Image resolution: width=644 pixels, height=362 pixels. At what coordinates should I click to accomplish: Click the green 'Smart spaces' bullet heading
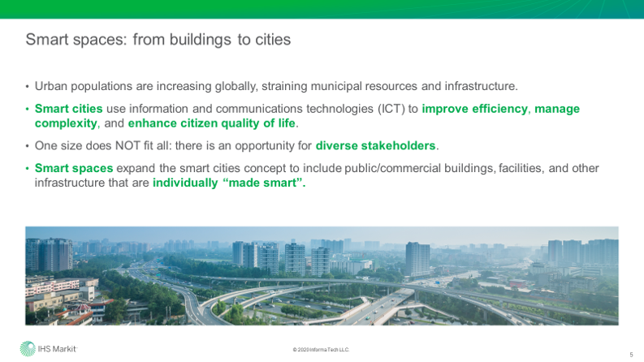[x=74, y=168]
